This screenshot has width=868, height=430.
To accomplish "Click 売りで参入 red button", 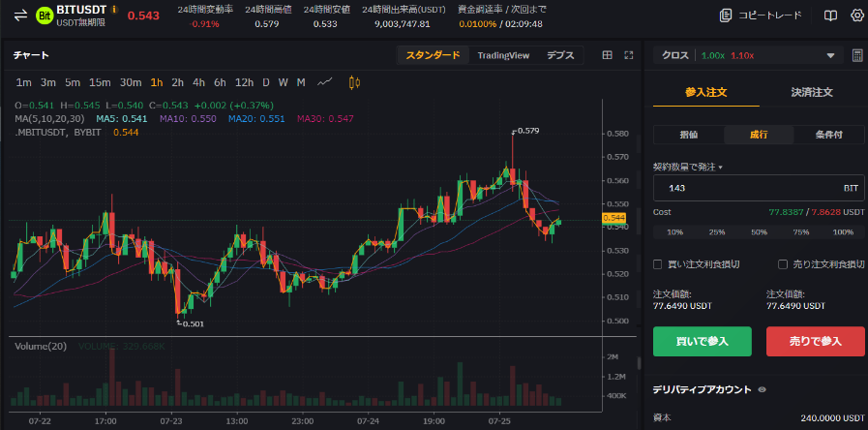I will [816, 341].
